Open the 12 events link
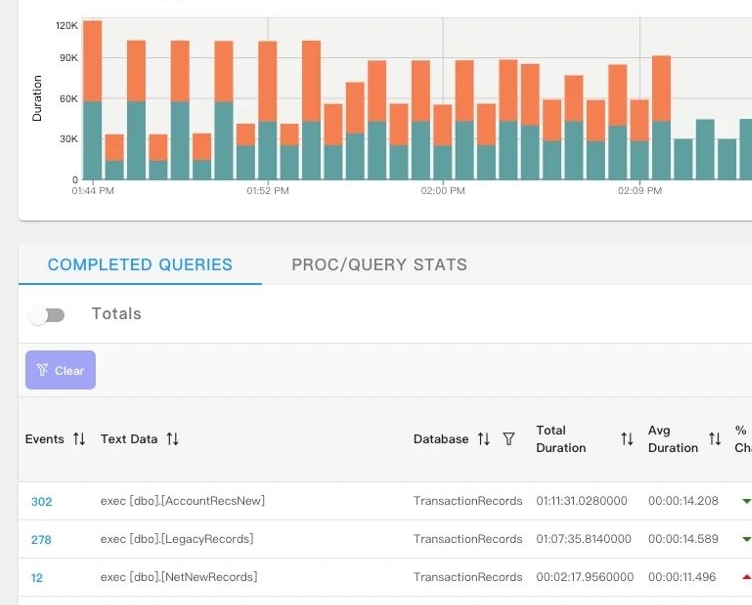752x605 pixels. [x=37, y=578]
